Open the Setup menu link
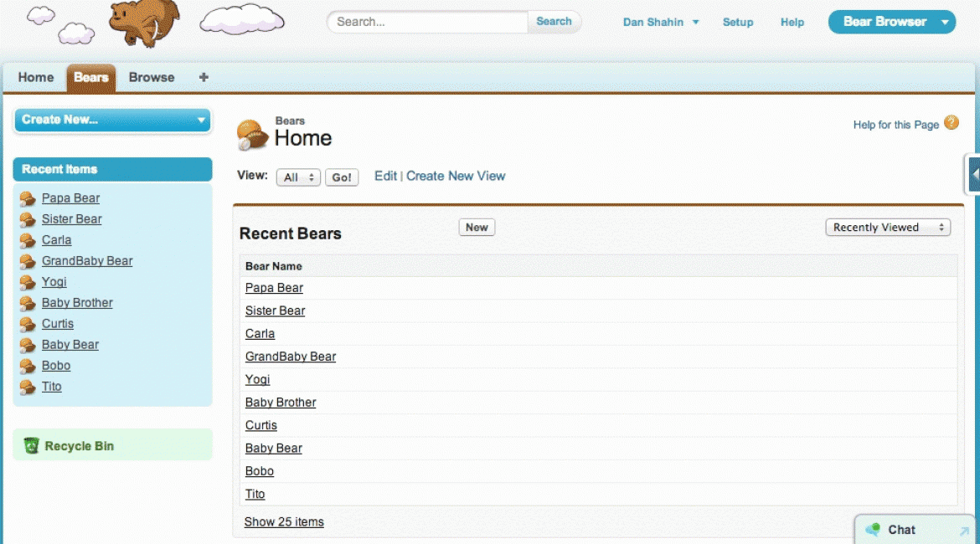This screenshot has width=980, height=544. [x=737, y=22]
